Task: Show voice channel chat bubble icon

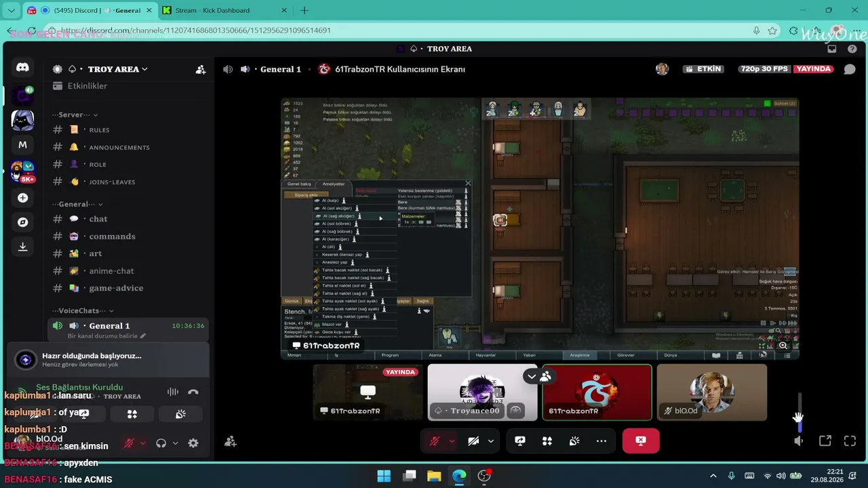Action: tap(850, 69)
